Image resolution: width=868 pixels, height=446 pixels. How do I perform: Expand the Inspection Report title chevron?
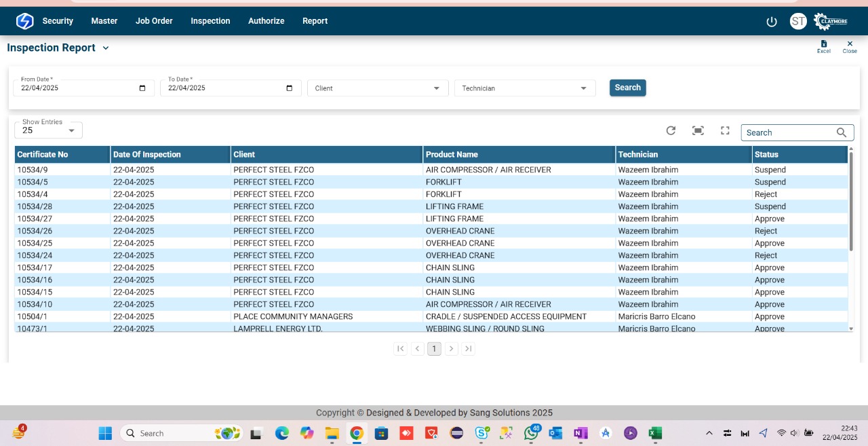pyautogui.click(x=106, y=48)
